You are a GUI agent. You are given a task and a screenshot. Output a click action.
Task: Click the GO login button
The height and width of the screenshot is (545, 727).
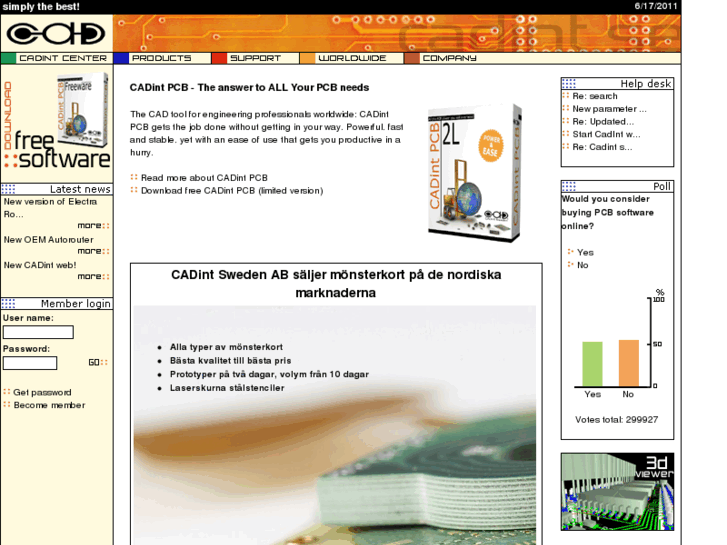tap(98, 362)
